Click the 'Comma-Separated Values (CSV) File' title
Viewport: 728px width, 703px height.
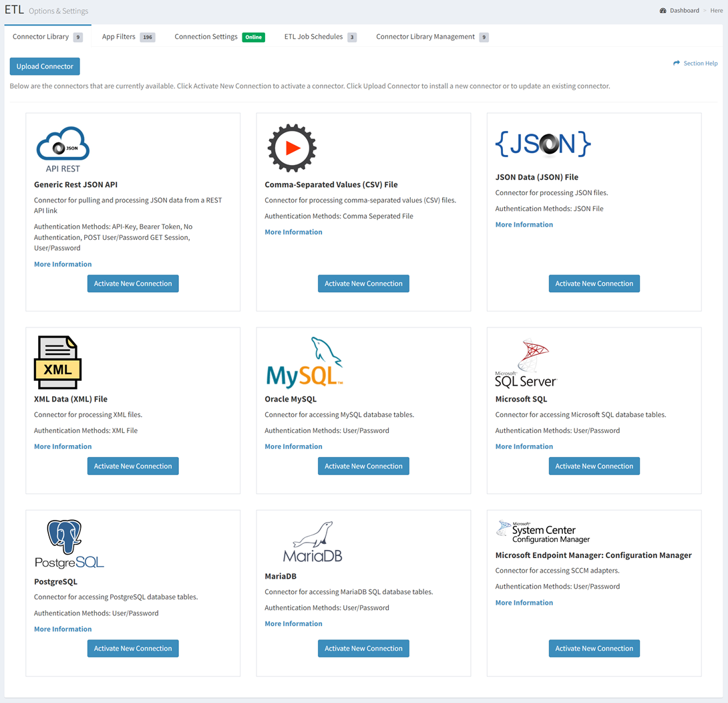tap(331, 184)
